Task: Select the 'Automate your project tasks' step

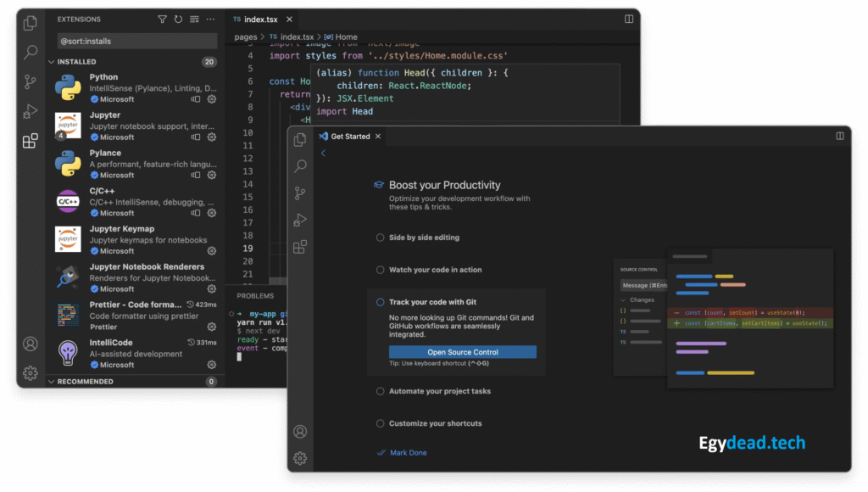Action: click(x=439, y=391)
